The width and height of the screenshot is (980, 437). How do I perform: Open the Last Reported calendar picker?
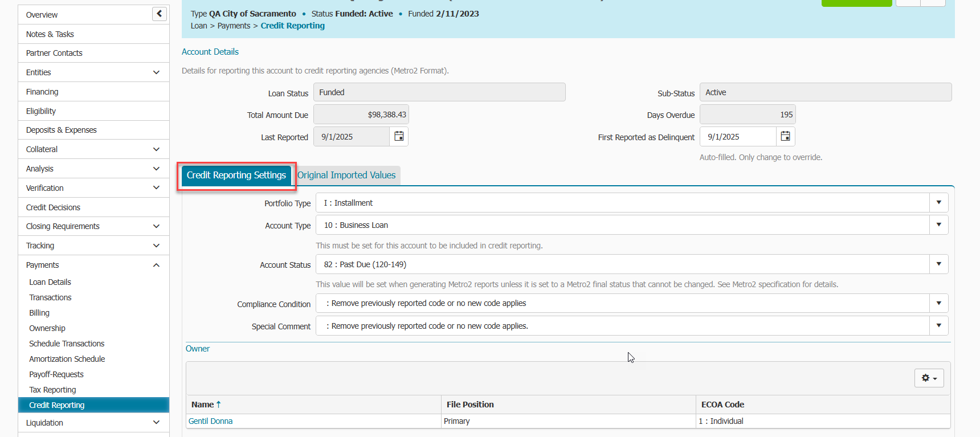click(x=399, y=136)
